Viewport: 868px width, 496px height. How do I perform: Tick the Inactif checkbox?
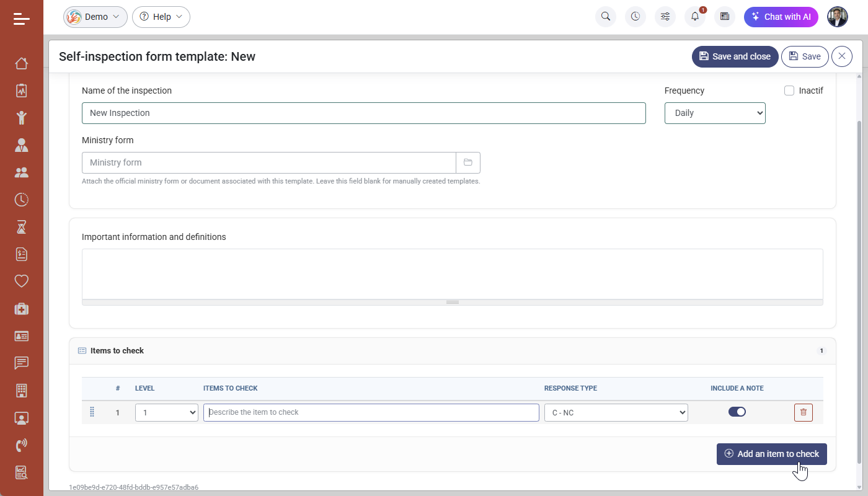click(789, 91)
